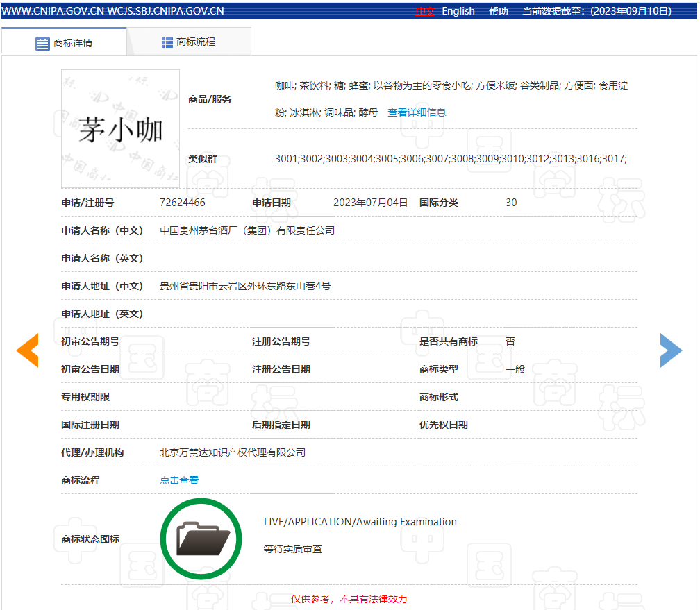Click the blue right arrow for next trademark
Viewport: 700px width, 610px height.
point(671,350)
